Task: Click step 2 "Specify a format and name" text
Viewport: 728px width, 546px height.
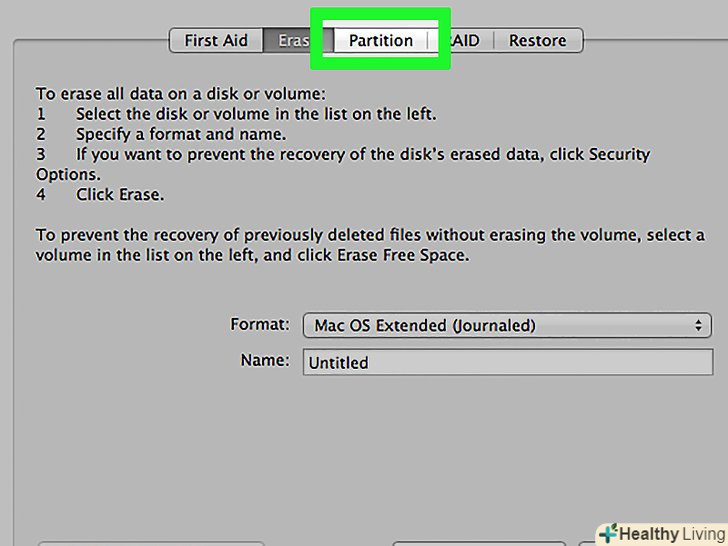Action: point(181,135)
